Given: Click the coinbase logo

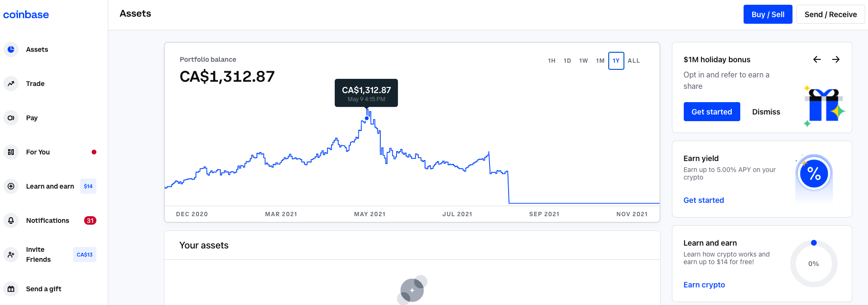Looking at the screenshot, I should click(x=26, y=14).
